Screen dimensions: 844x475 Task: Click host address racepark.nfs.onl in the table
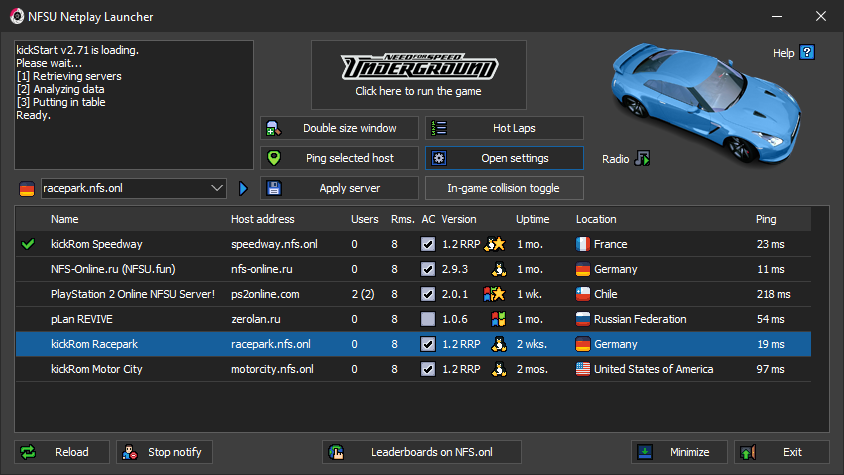(271, 344)
